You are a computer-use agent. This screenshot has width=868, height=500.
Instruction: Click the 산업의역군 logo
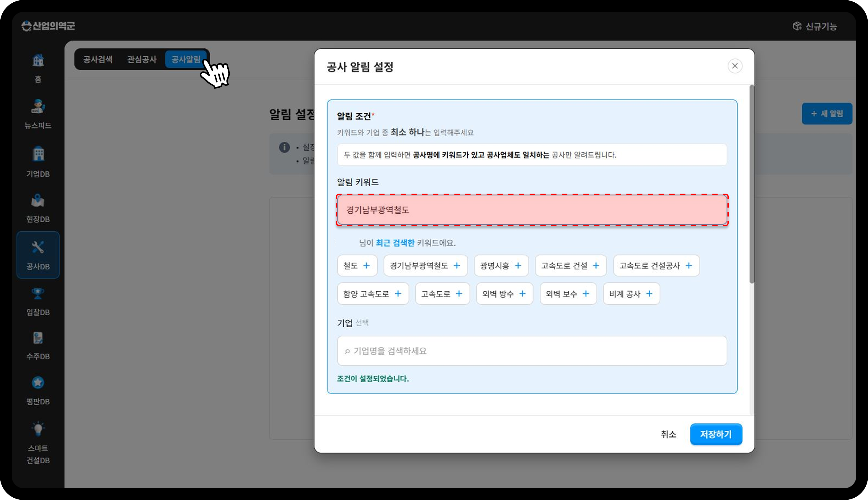pyautogui.click(x=48, y=26)
